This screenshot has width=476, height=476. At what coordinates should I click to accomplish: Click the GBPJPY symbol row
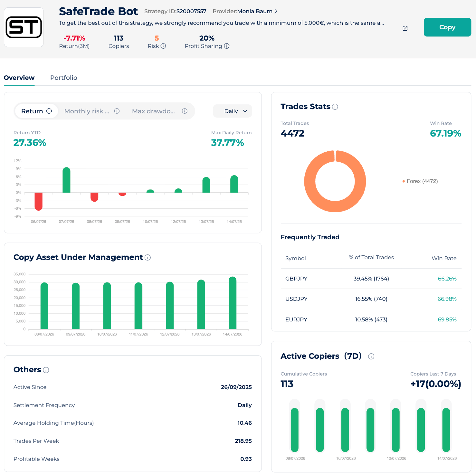click(x=371, y=279)
